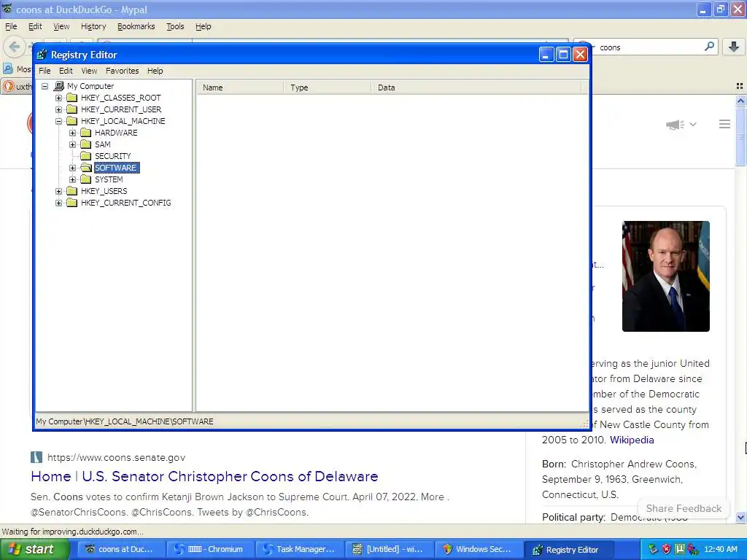Open the Home | U.S. Senator Christopher Coons link
Screen dimensions: 747x560
click(x=204, y=477)
